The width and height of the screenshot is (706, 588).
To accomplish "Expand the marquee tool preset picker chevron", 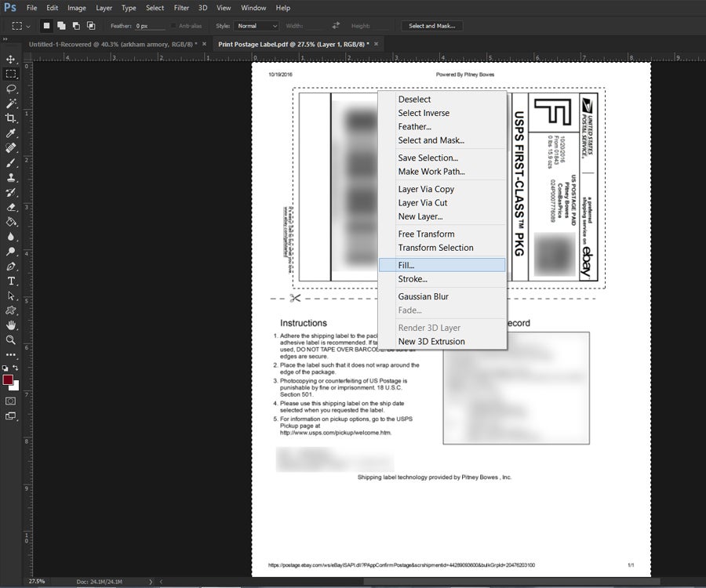I will click(x=29, y=25).
